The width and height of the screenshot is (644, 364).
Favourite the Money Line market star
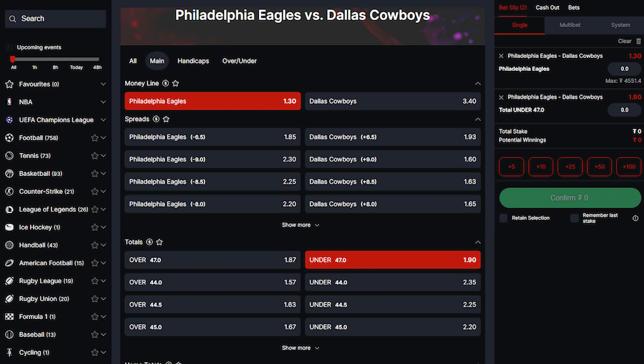click(175, 83)
